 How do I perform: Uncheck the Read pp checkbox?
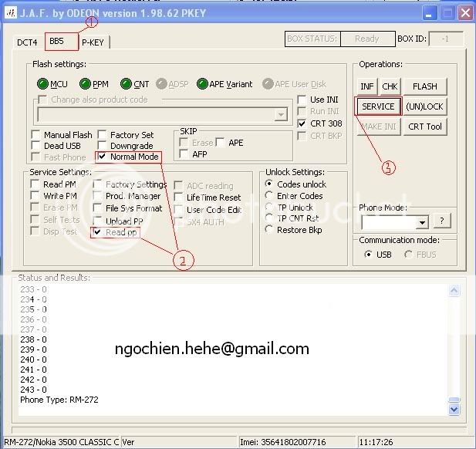coord(97,232)
